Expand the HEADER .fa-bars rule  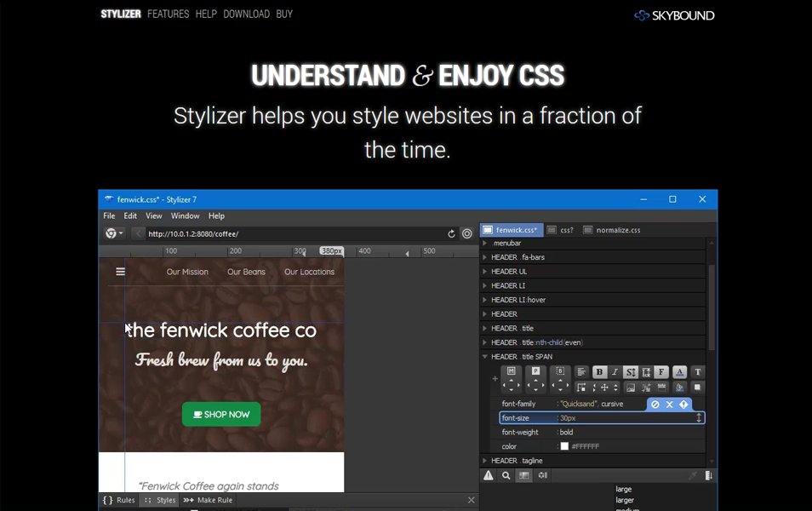point(484,257)
